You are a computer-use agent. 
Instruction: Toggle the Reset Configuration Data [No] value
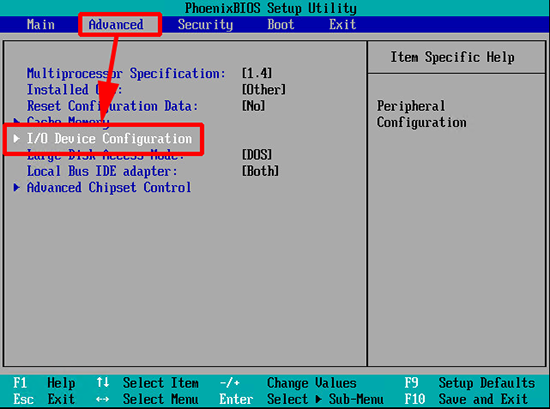click(x=253, y=106)
